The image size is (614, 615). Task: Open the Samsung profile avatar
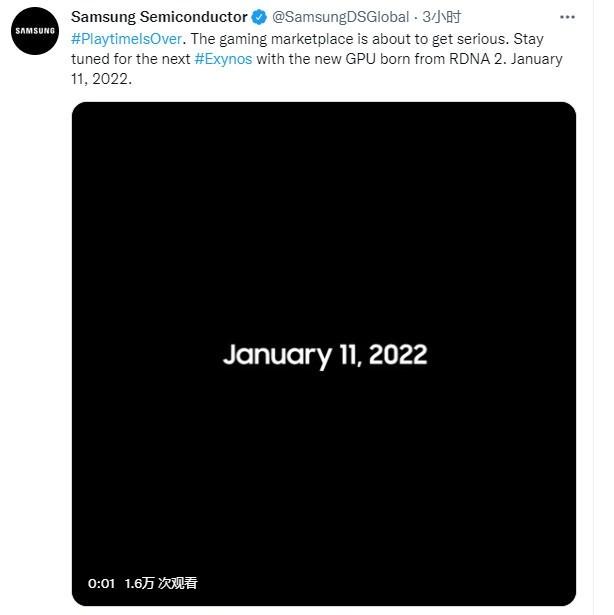(x=35, y=31)
